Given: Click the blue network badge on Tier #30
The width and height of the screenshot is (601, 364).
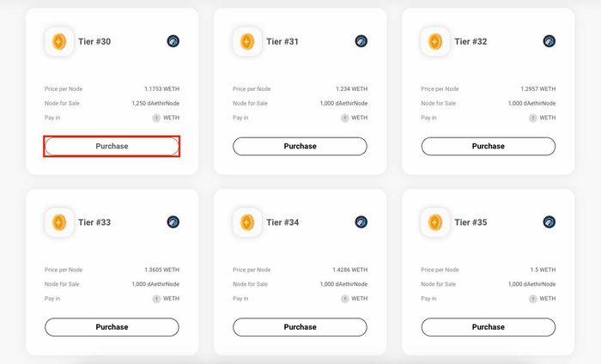Looking at the screenshot, I should click(173, 41).
